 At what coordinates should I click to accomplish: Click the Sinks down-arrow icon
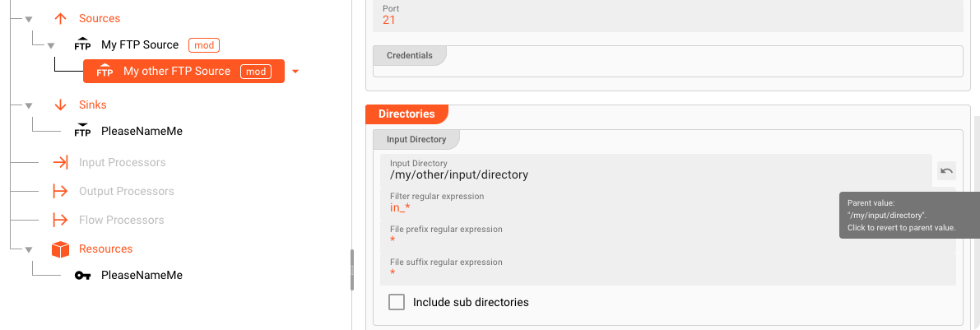[x=60, y=105]
